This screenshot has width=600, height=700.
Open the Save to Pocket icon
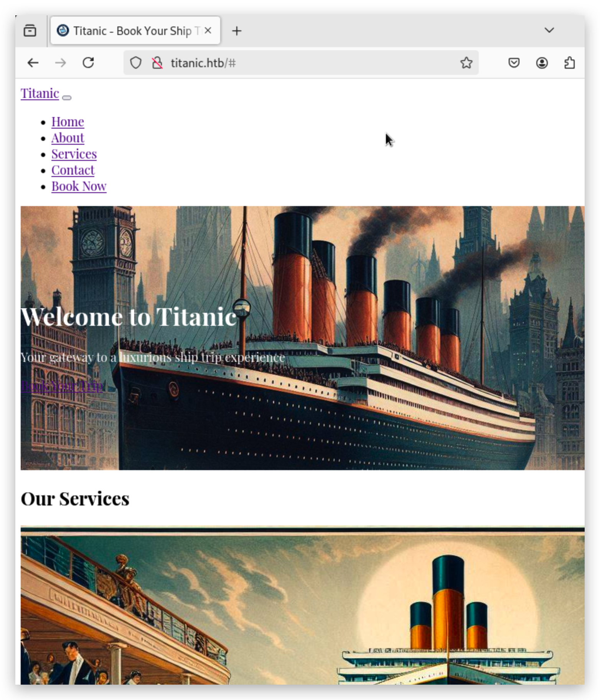(x=514, y=63)
